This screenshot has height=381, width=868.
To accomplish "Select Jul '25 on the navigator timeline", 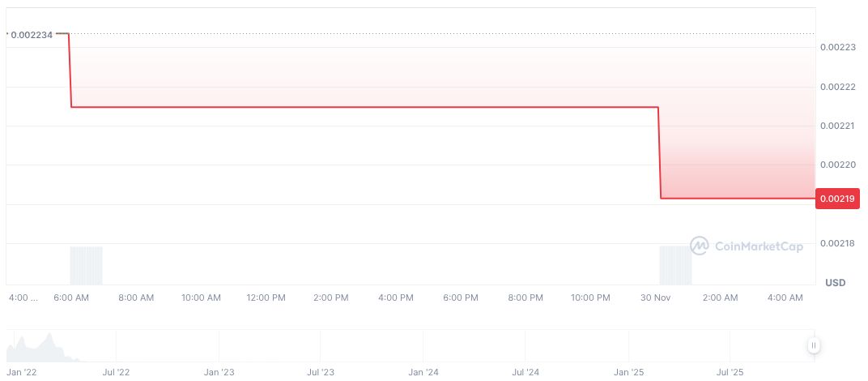I will pyautogui.click(x=730, y=373).
